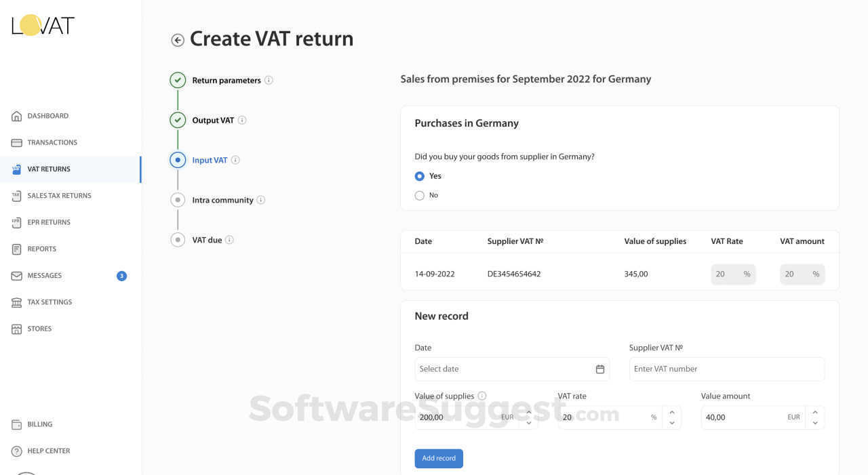This screenshot has height=475, width=868.
Task: Select No for buying goods in Germany
Action: coord(420,195)
